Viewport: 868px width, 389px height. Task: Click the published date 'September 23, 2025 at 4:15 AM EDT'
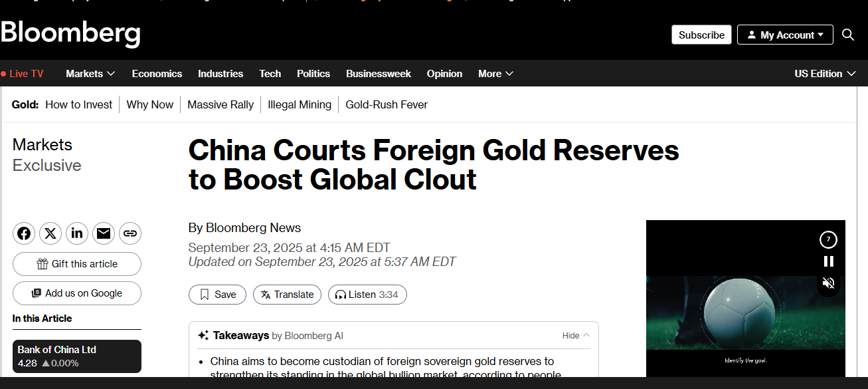[290, 247]
